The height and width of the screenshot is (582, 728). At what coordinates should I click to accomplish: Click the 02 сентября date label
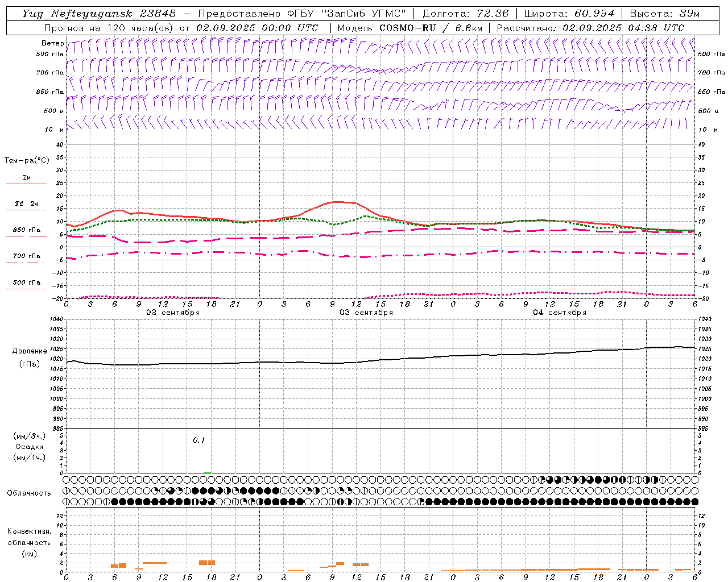click(173, 313)
